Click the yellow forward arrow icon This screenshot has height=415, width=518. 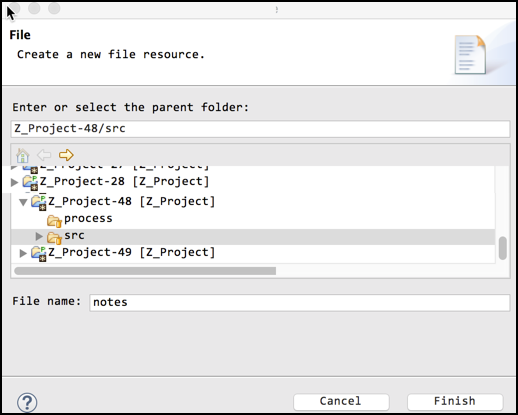point(66,155)
